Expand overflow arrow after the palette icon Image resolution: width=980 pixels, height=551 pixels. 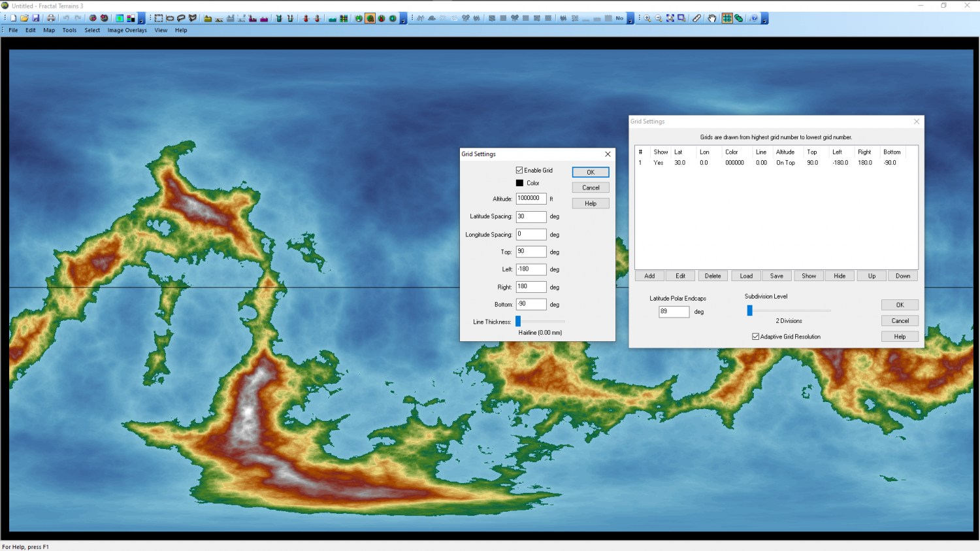click(x=142, y=19)
